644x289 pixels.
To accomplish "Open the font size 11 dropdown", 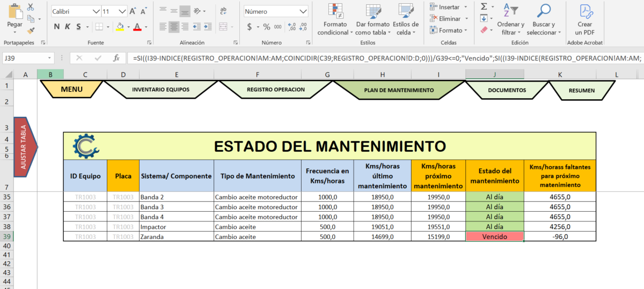I will click(x=123, y=11).
